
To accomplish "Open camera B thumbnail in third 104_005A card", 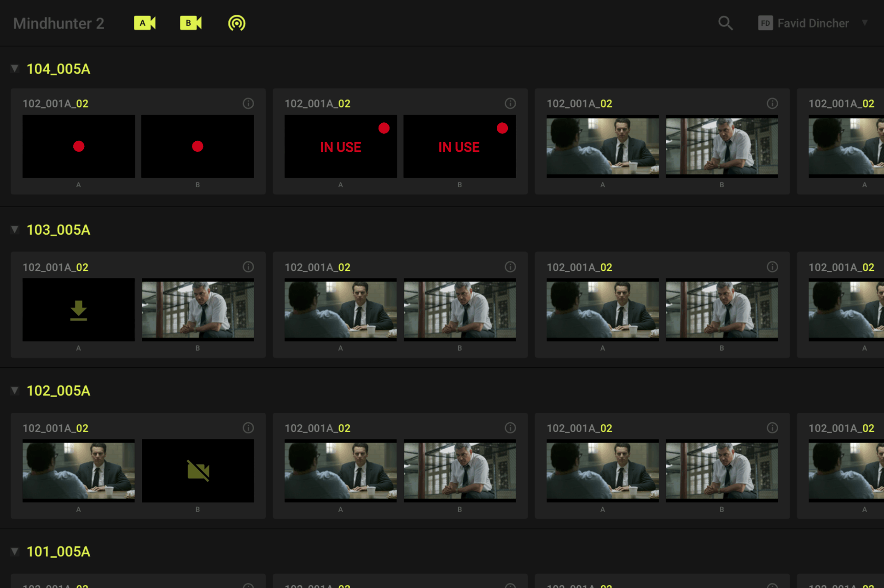I will click(x=722, y=146).
